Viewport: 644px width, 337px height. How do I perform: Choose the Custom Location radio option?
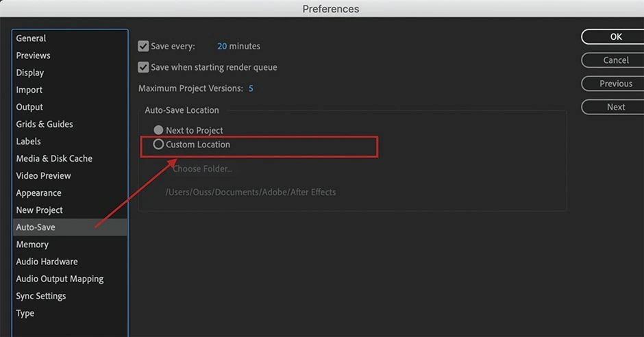[159, 145]
